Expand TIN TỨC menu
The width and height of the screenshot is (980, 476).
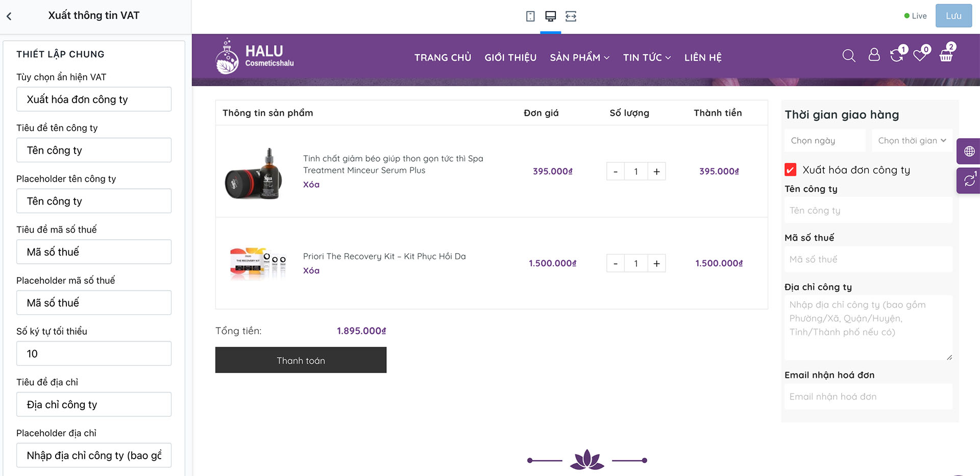(647, 58)
